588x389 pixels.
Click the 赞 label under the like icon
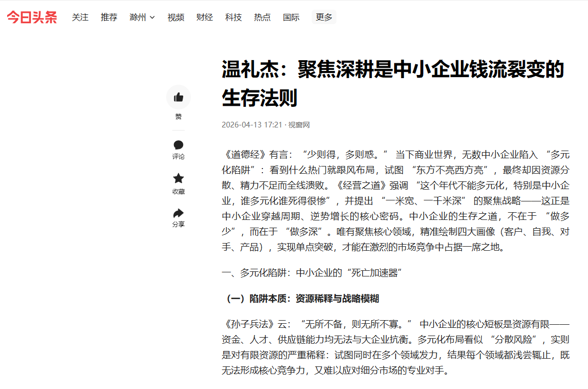(x=179, y=116)
